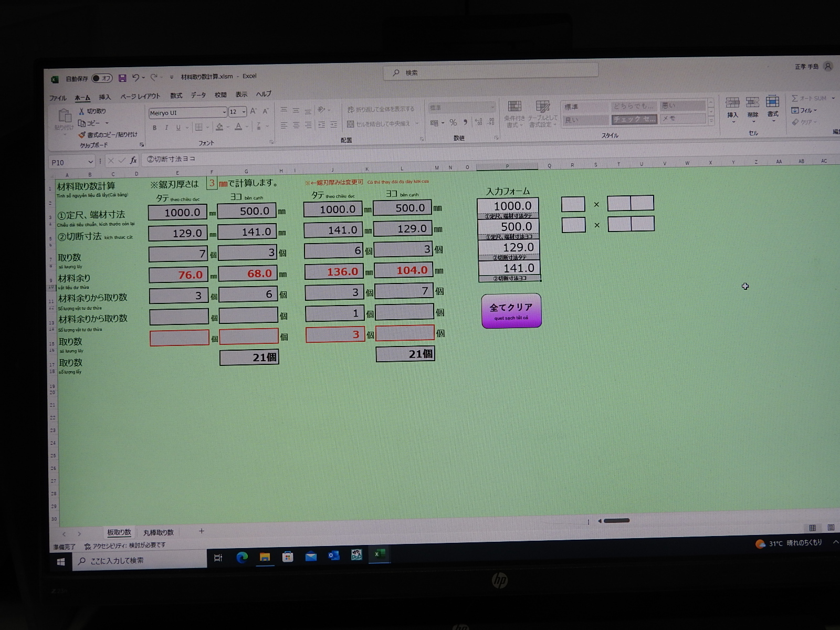
Task: Switch to Page Layout view in status bar
Action: pos(831,528)
